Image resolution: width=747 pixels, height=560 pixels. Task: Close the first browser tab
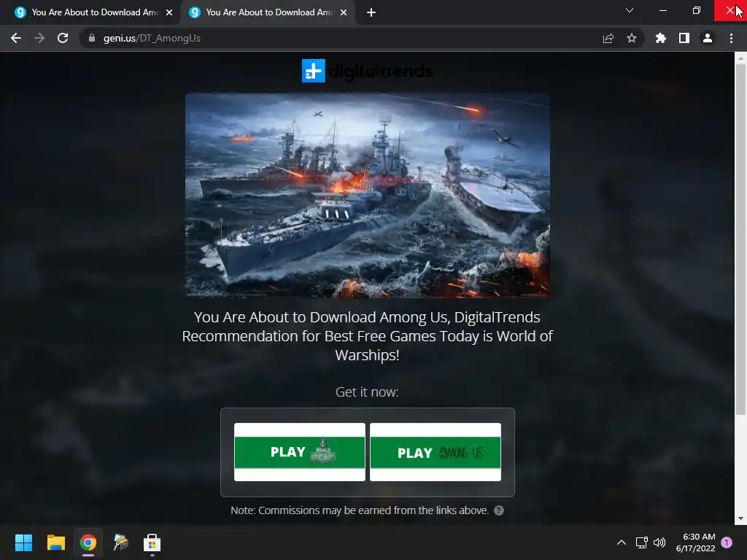169,12
